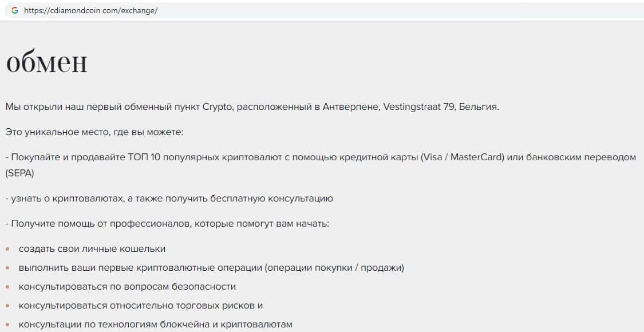644x332 pixels.
Task: Click the large "обмен" page heading
Action: (x=46, y=62)
